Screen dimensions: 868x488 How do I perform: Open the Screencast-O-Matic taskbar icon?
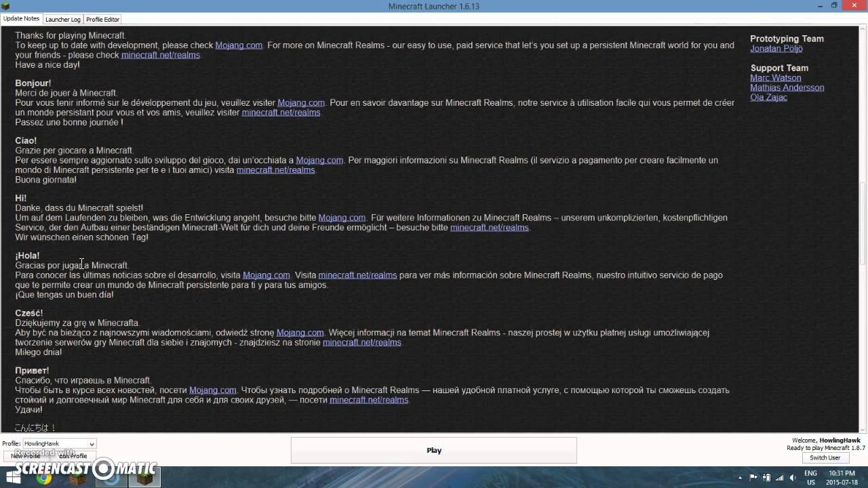(x=112, y=477)
